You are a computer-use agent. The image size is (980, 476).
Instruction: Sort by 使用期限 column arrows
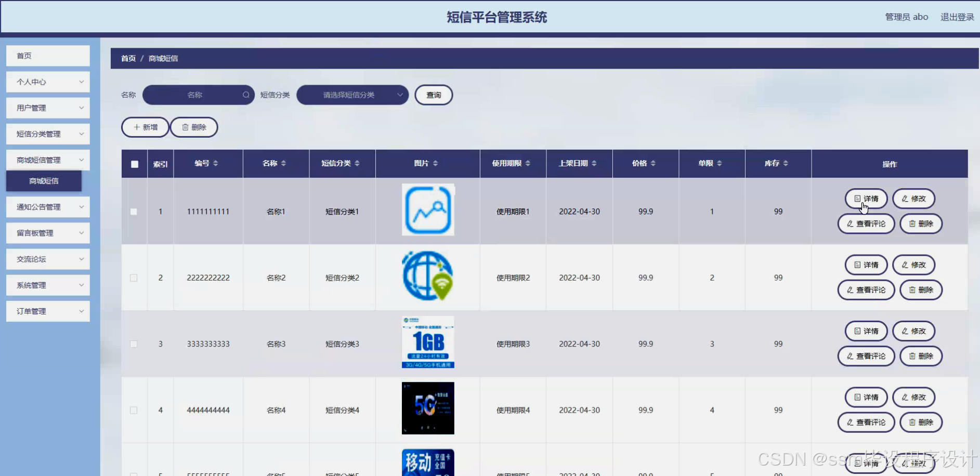click(528, 163)
